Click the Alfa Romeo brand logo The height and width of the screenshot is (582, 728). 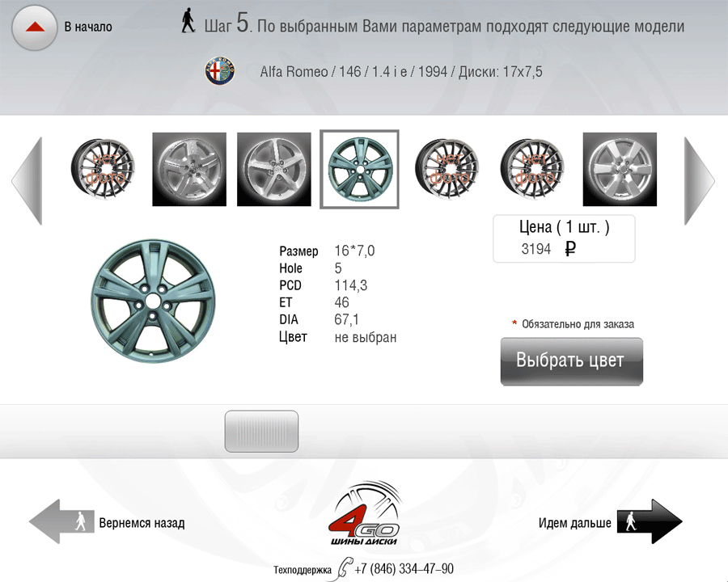click(x=220, y=71)
